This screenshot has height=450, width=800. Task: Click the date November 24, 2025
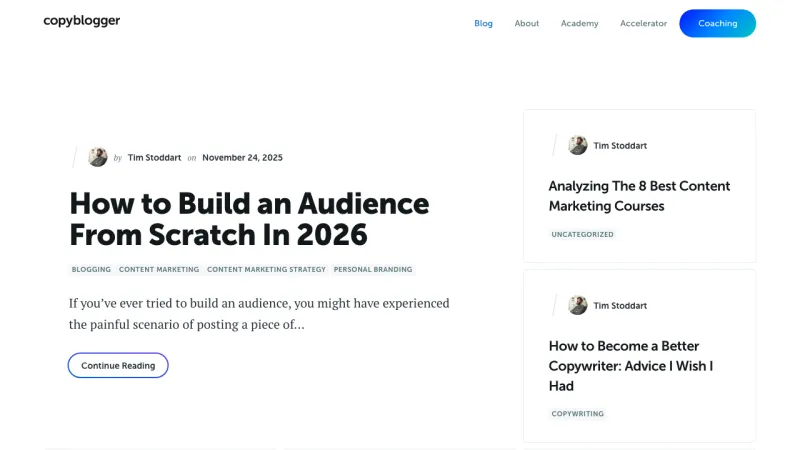(x=242, y=158)
